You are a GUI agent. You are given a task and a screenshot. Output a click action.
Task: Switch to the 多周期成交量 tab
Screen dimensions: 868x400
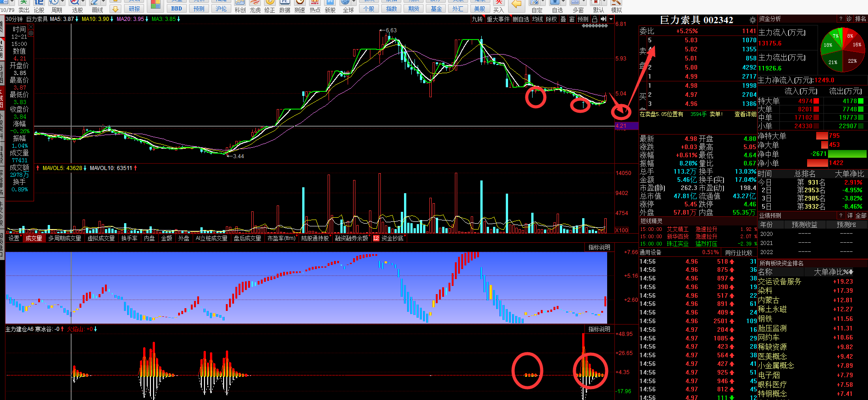pos(65,238)
